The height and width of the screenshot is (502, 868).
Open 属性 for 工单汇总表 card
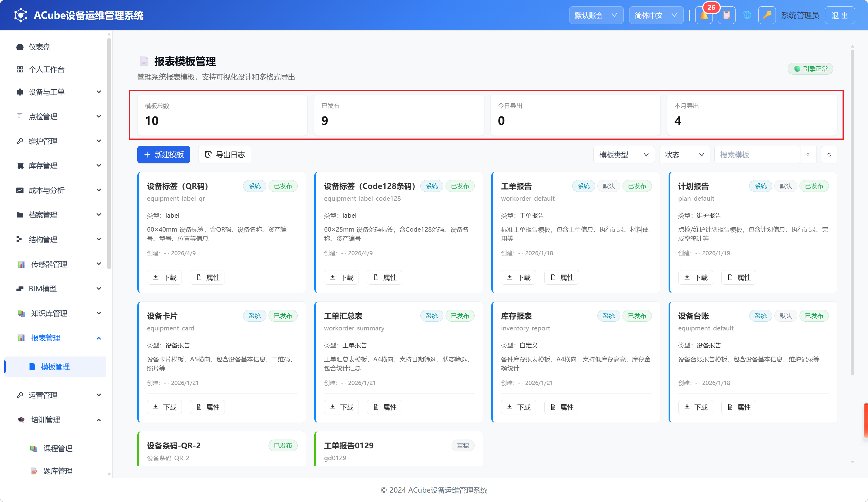point(385,407)
